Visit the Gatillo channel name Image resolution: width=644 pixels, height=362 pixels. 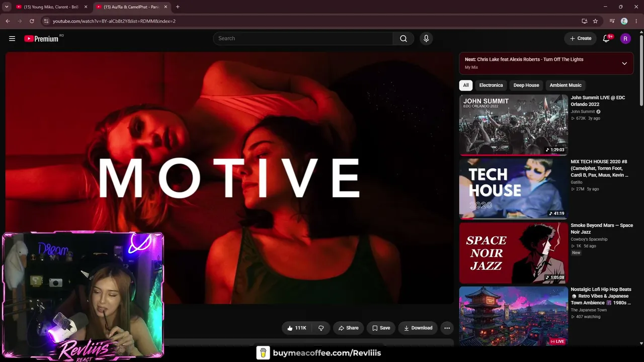click(577, 183)
